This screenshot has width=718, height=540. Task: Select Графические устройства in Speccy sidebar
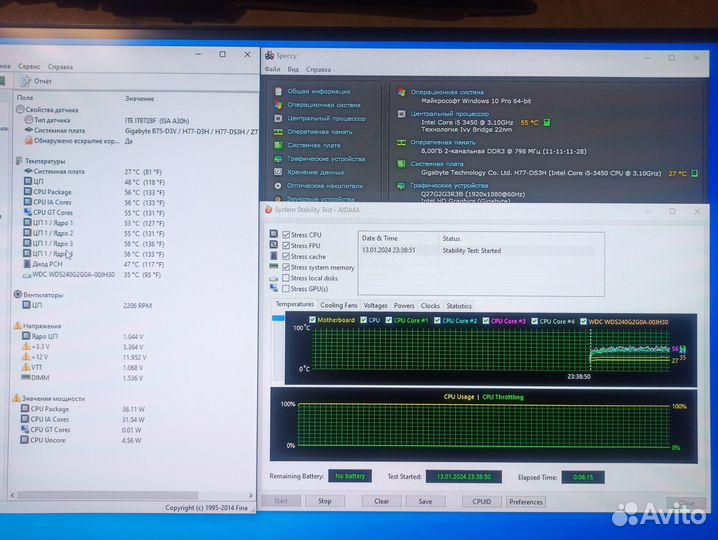(x=326, y=158)
